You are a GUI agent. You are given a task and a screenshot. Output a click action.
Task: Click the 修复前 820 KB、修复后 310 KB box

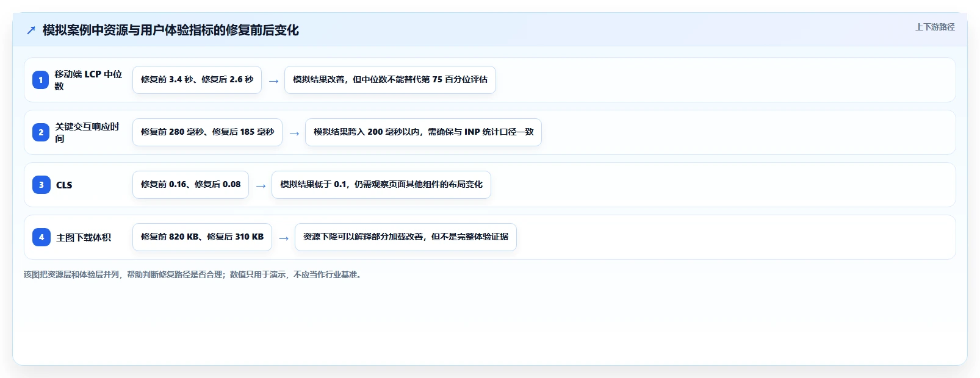[202, 237]
